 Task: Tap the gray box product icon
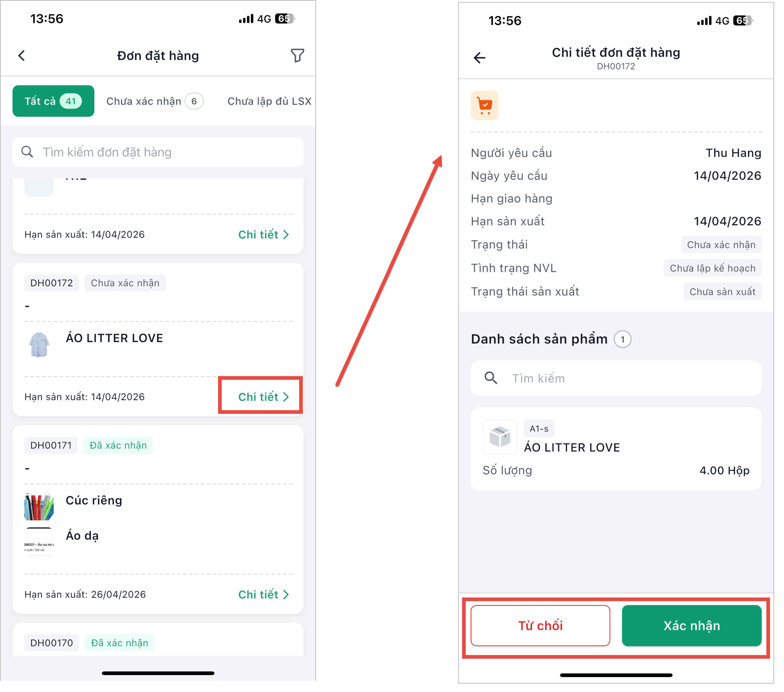point(500,437)
